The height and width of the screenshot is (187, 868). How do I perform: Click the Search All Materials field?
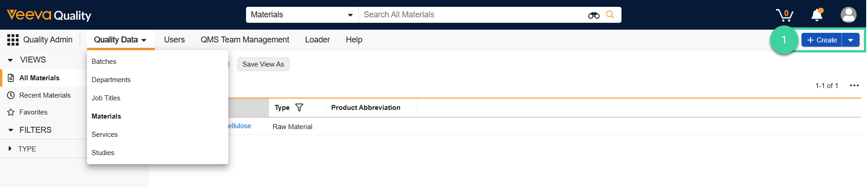[x=469, y=15]
